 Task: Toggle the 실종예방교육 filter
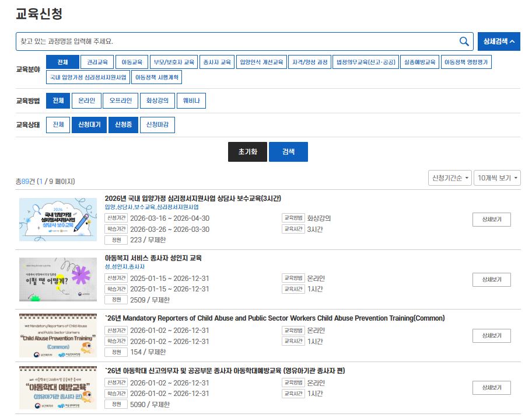click(x=419, y=62)
